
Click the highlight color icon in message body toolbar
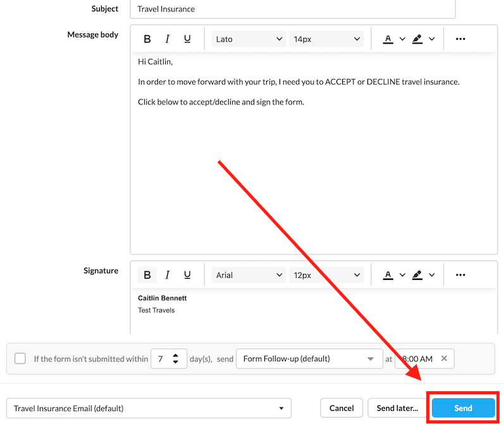coord(417,39)
